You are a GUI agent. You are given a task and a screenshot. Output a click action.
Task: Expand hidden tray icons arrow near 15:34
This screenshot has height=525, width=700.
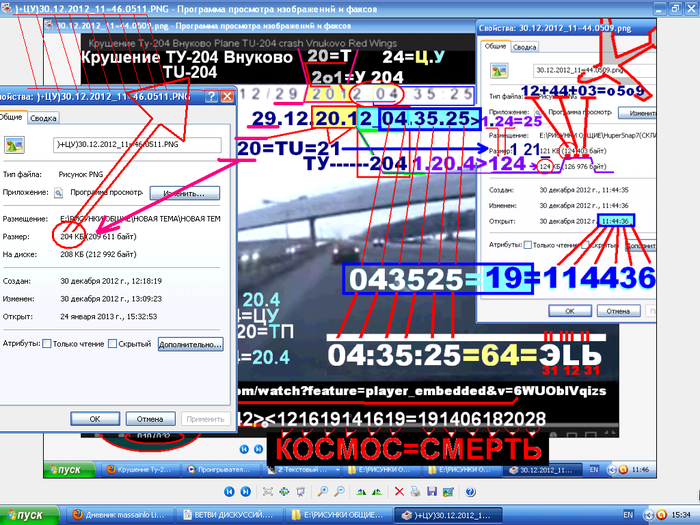point(649,515)
